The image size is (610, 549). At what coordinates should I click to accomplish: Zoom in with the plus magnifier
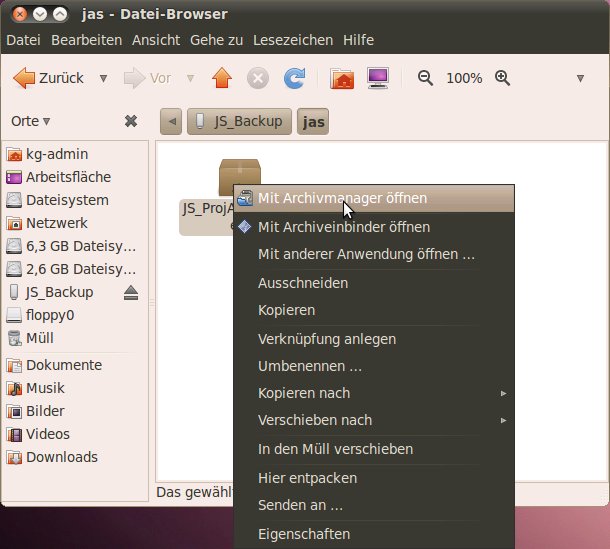point(503,78)
